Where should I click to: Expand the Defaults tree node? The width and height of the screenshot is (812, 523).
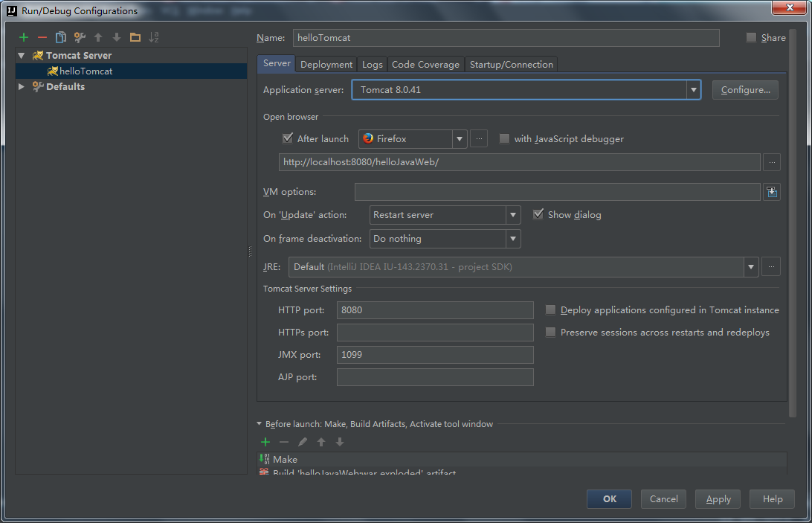click(22, 86)
